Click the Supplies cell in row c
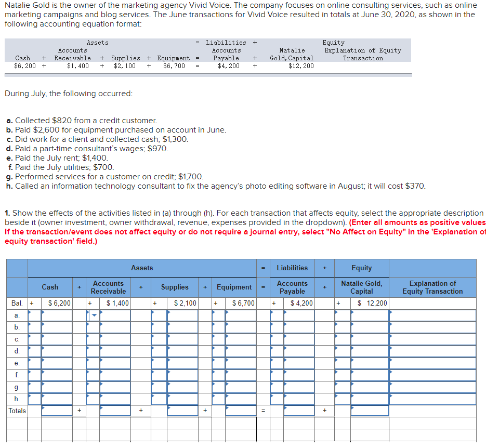 175,338
